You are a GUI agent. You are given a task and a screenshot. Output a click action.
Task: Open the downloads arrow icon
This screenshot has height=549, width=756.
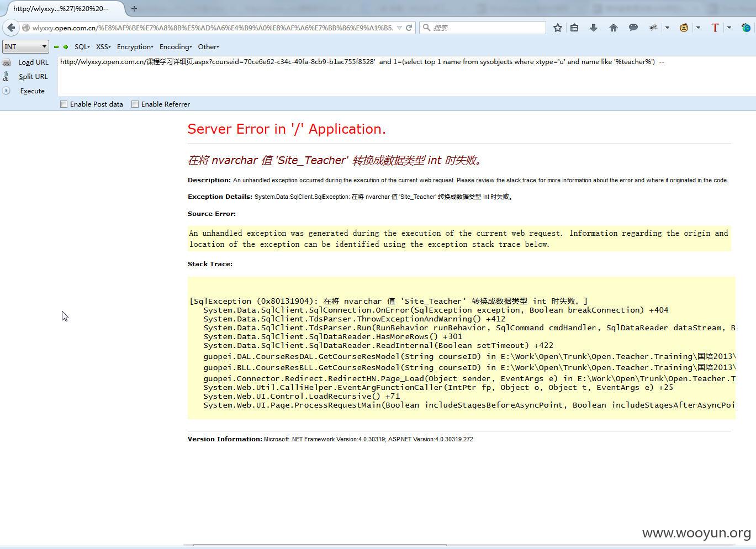pos(594,28)
